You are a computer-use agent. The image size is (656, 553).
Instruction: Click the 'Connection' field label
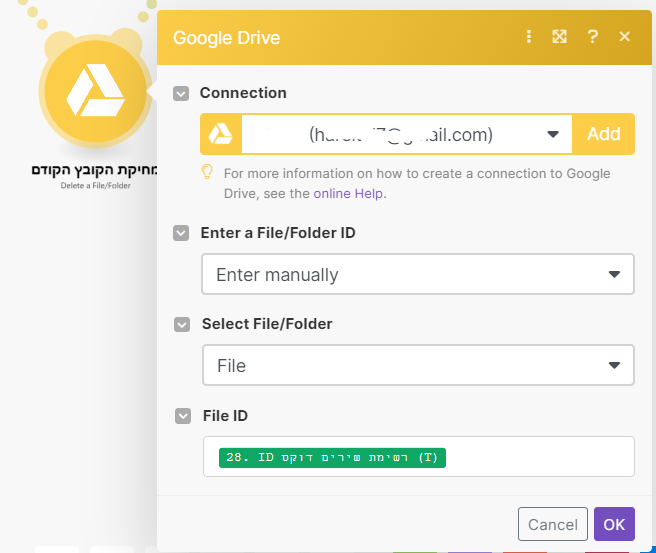coord(243,93)
